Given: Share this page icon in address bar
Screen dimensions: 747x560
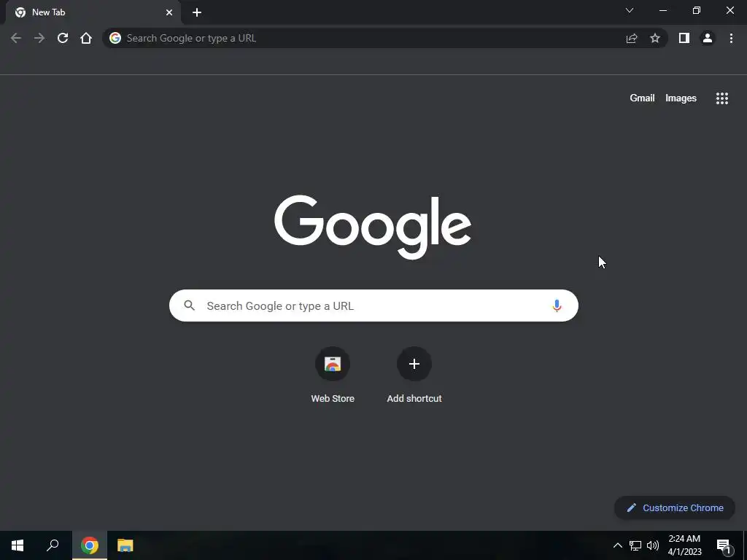Looking at the screenshot, I should pyautogui.click(x=632, y=38).
